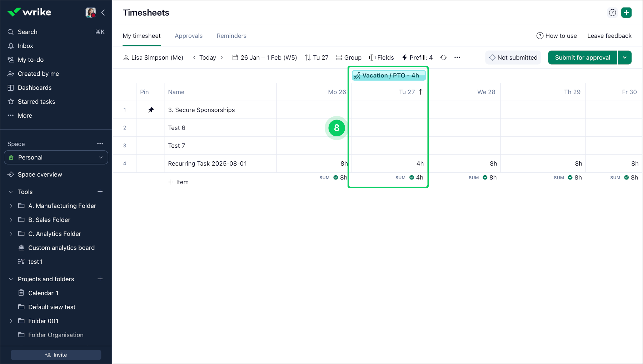Expand the A. Manufacturing Folder
The image size is (643, 364).
tap(11, 206)
